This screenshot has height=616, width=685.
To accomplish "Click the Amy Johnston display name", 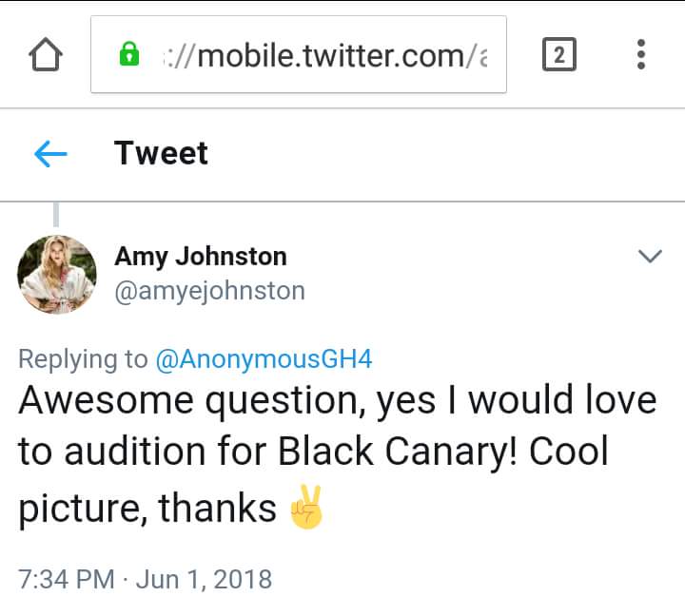I will 201,256.
